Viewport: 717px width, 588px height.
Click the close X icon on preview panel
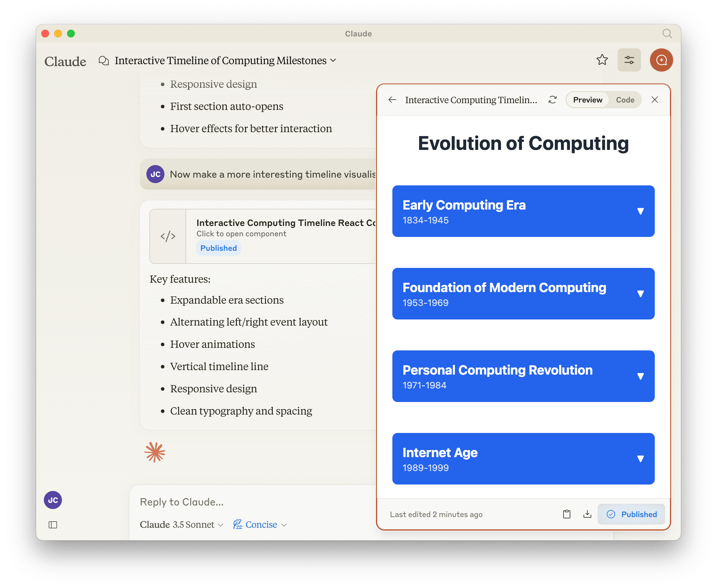pyautogui.click(x=654, y=100)
